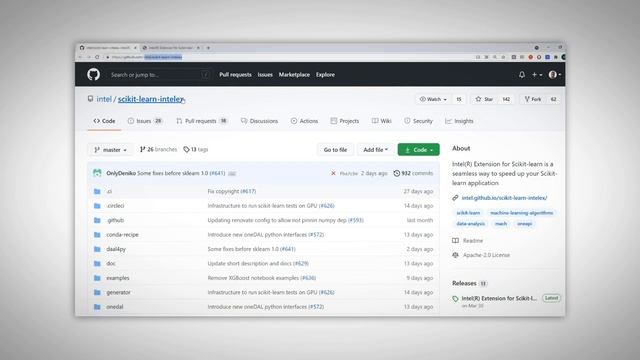Open the .github folder
The width and height of the screenshot is (640, 360).
115,220
